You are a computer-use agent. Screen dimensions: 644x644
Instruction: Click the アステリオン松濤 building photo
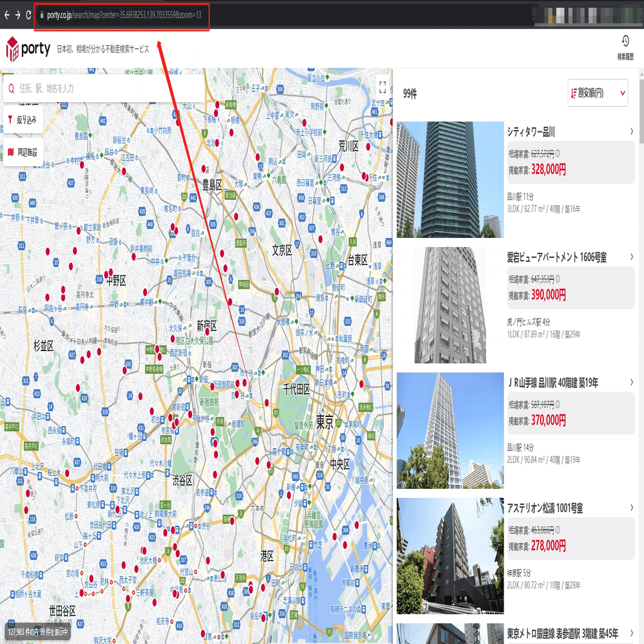(450, 556)
